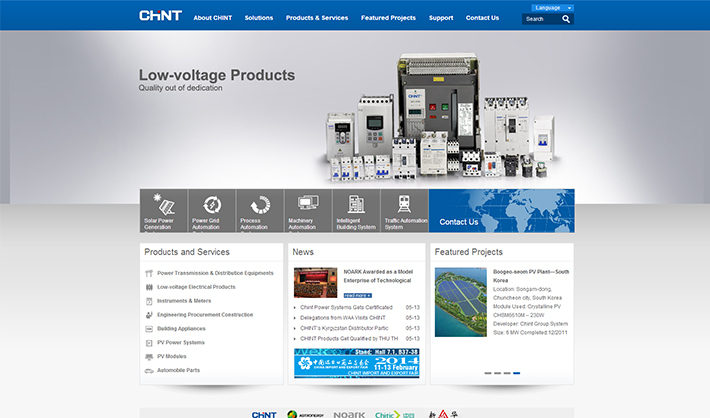This screenshot has width=710, height=418.
Task: Click the read more button under news
Action: pyautogui.click(x=357, y=296)
